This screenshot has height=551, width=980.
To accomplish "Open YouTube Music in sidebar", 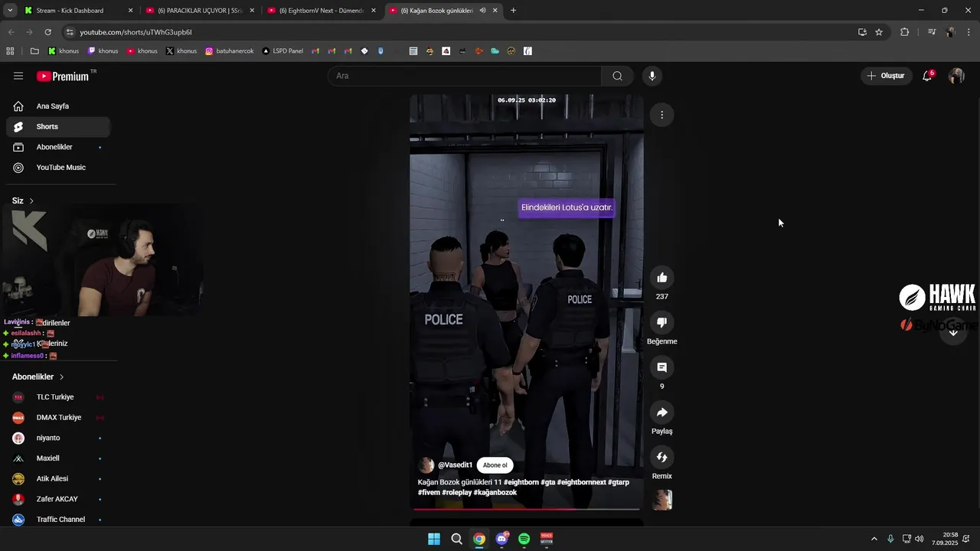I will tap(58, 168).
